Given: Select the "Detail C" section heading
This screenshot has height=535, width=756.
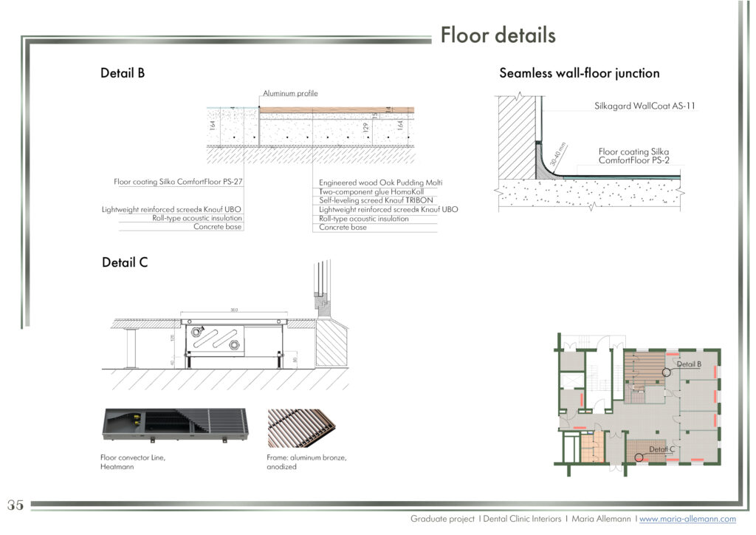Looking at the screenshot, I should coord(125,262).
